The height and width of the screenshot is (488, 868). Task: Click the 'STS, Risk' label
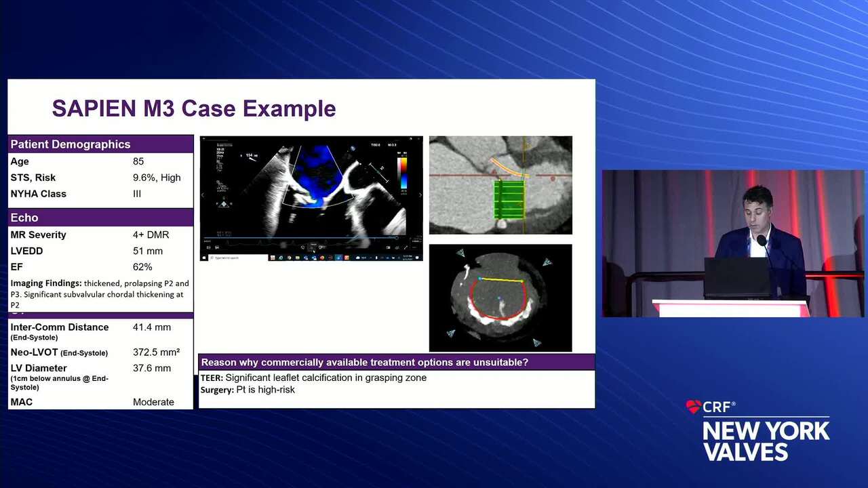(33, 178)
